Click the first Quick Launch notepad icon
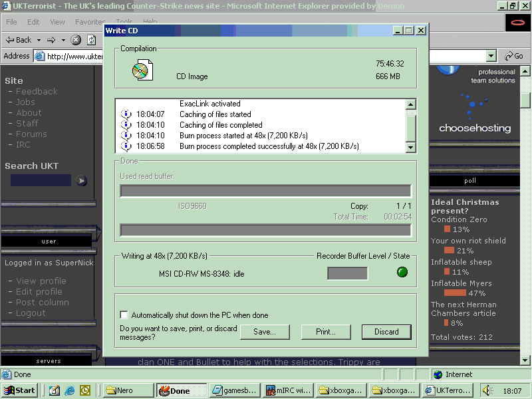Screen dimensions: 532x399 [55, 390]
